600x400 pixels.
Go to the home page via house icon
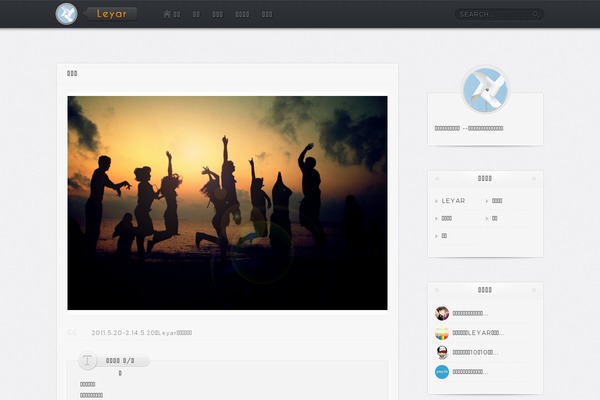coord(167,14)
